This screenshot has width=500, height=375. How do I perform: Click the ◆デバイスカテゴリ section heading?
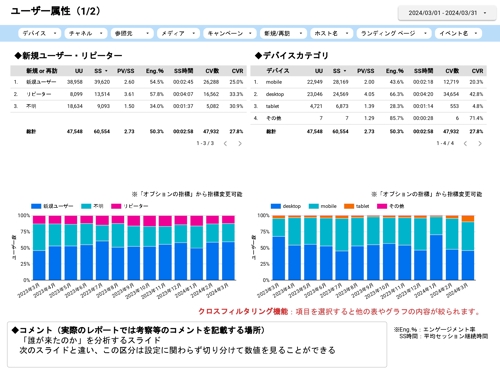(x=292, y=56)
